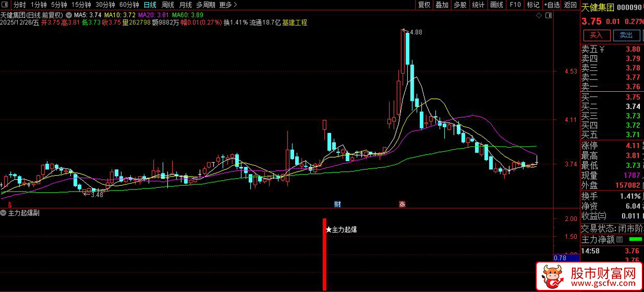
Task: Select the 买五 bid row at 3.71
Action: 612,135
